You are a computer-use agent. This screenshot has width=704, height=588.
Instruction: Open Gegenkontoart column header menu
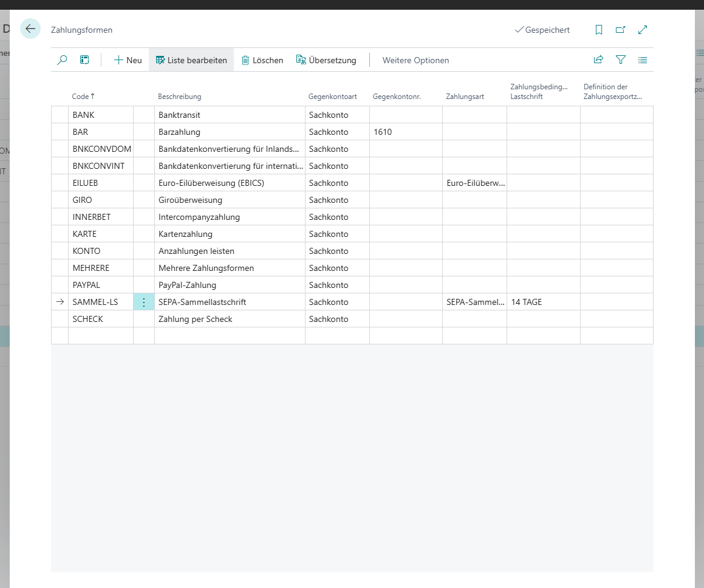point(333,97)
